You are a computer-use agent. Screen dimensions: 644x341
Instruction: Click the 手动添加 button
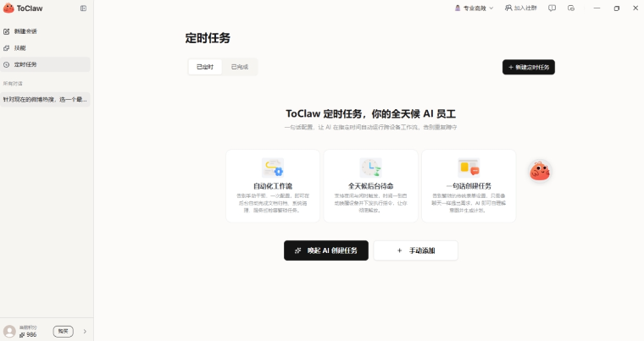(416, 250)
